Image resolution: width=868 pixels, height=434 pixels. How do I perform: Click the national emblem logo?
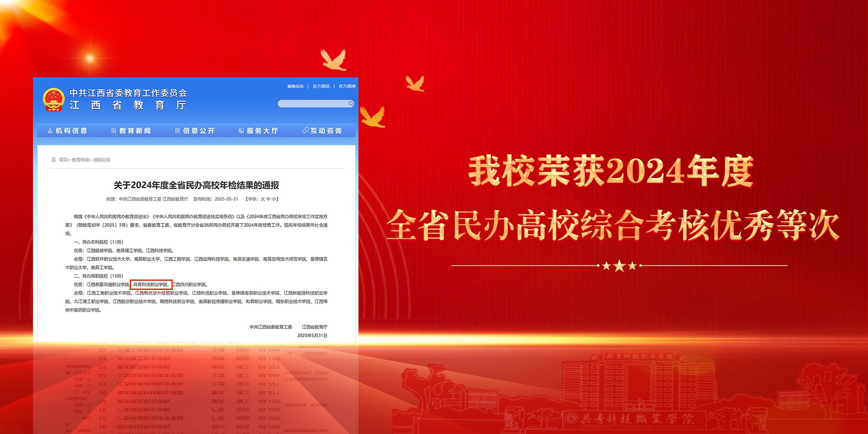53,99
